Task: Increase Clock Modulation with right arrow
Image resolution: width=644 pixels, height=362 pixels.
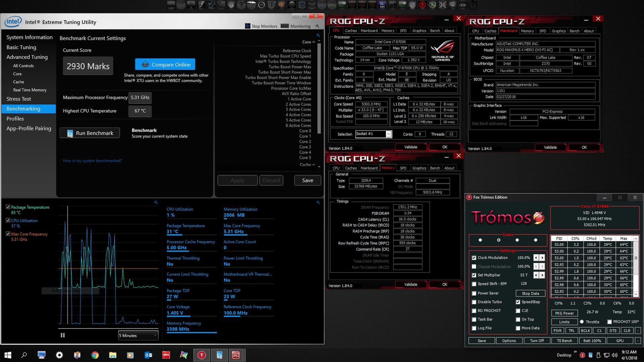Action: [542, 258]
